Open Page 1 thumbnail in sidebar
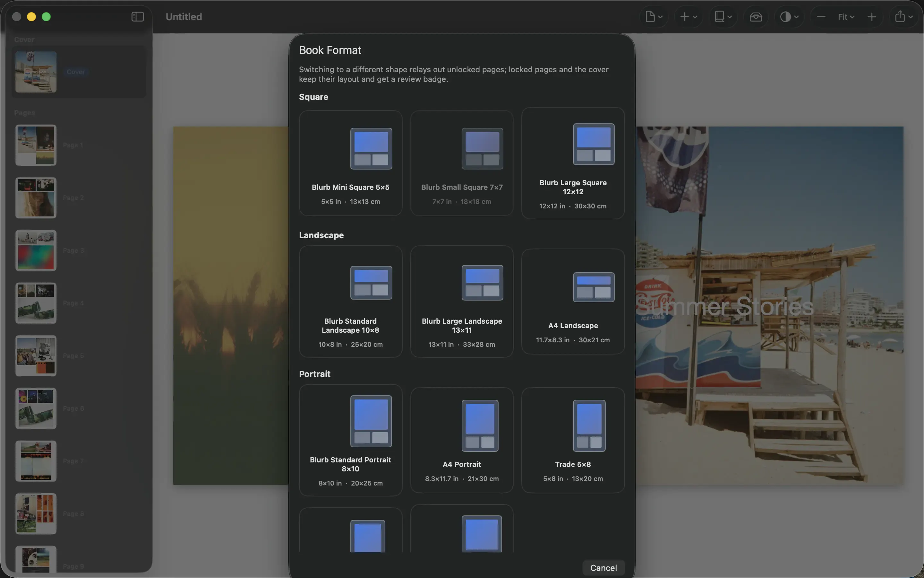The image size is (924, 578). pyautogui.click(x=36, y=145)
